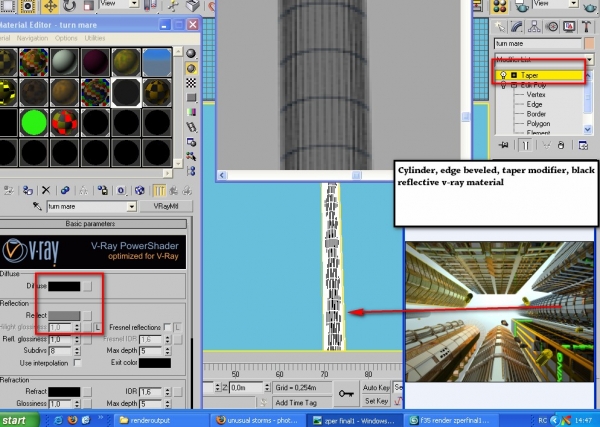Select the Rotate tool in main toolbar
The height and width of the screenshot is (427, 600).
click(70, 6)
